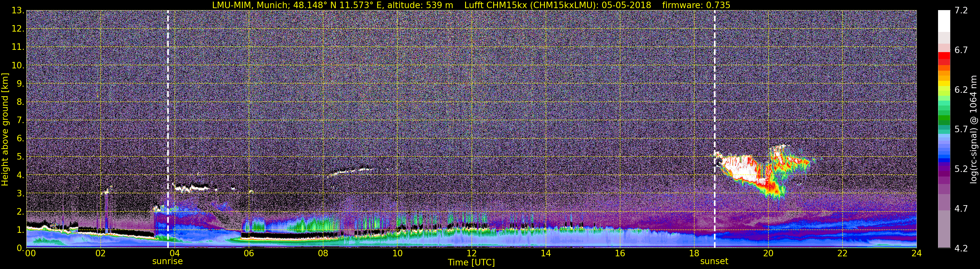The image size is (980, 269).
Task: Click the time axis tick label '24'
Action: 917,253
